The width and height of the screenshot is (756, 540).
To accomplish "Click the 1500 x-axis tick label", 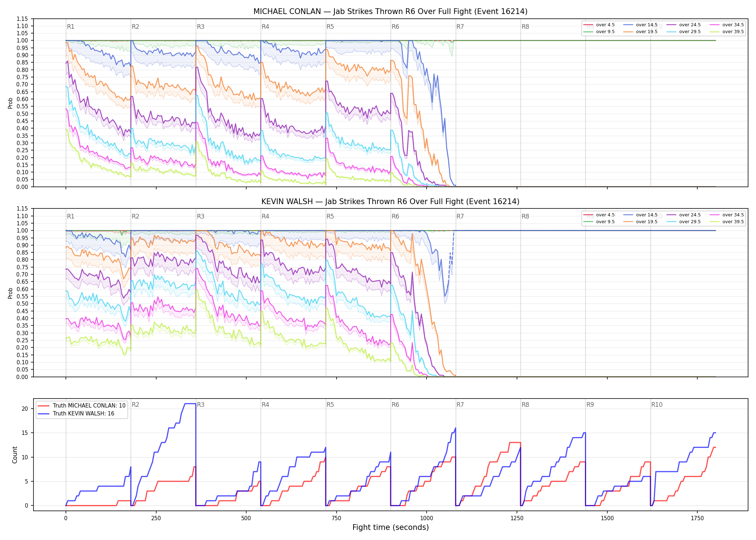I will [607, 518].
